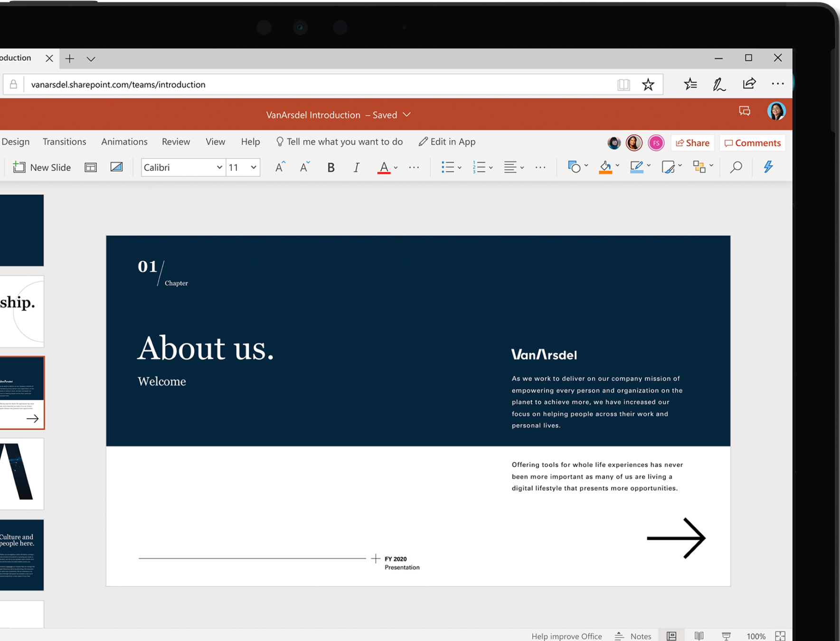The height and width of the screenshot is (641, 840).
Task: Select the Shape Outline pen icon
Action: point(637,167)
